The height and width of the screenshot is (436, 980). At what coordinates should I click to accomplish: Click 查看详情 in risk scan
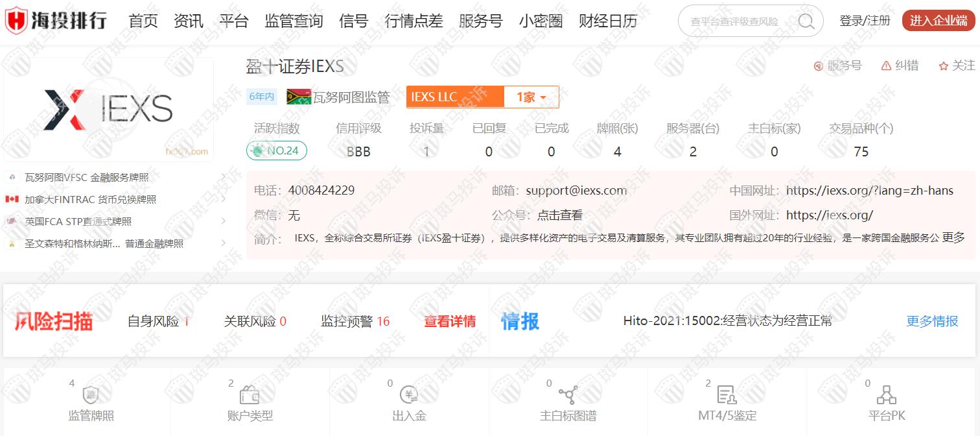point(450,321)
